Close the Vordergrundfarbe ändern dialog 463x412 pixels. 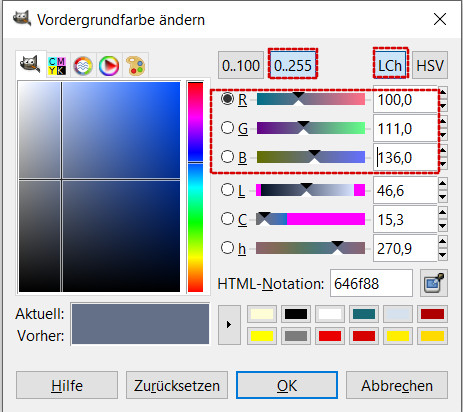pos(440,19)
